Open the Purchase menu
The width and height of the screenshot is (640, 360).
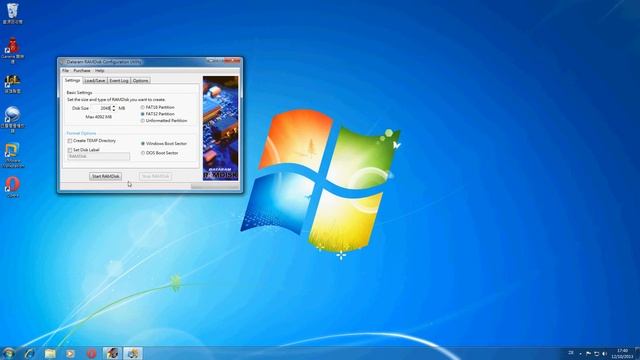pos(82,71)
